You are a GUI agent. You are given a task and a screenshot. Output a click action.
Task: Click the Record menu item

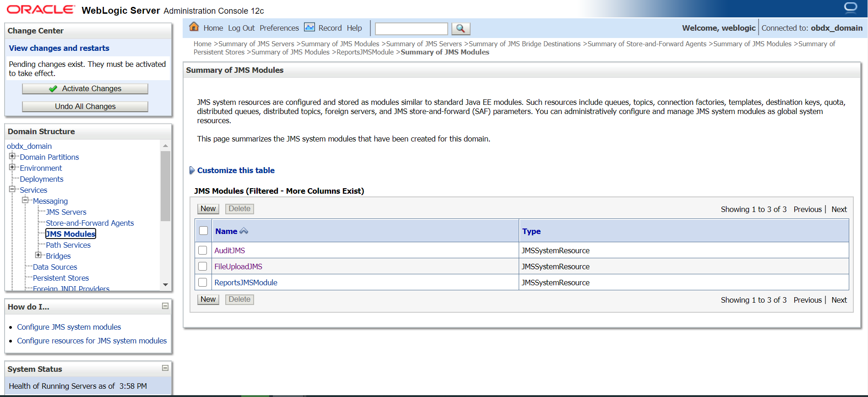330,28
